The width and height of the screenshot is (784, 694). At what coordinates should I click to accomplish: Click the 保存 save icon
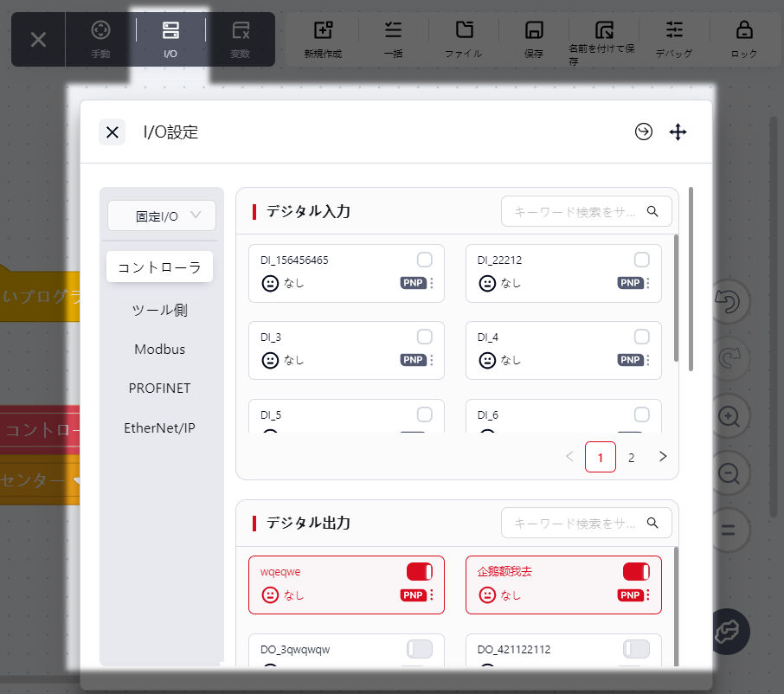(534, 30)
